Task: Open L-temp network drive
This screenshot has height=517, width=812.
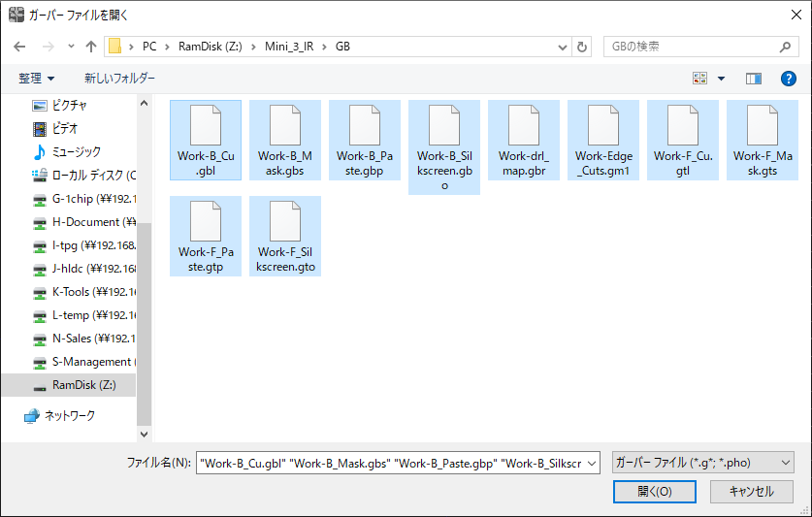Action: point(83,315)
